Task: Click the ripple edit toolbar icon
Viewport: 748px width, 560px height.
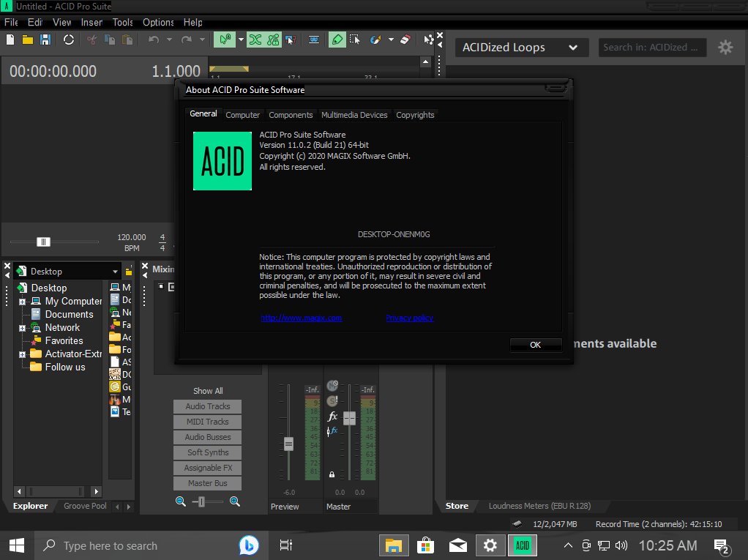Action: coord(290,40)
